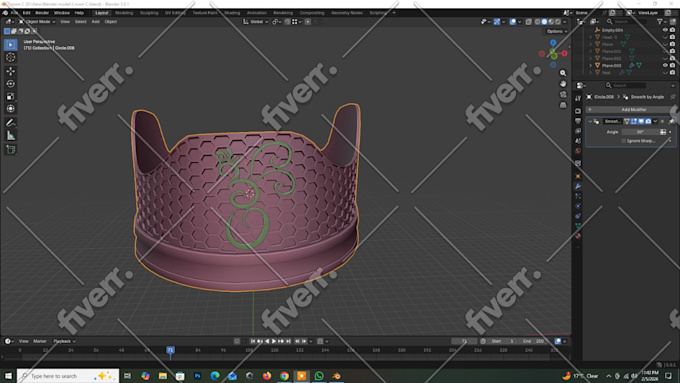The width and height of the screenshot is (680, 383).
Task: Open the Window menu
Action: [62, 13]
